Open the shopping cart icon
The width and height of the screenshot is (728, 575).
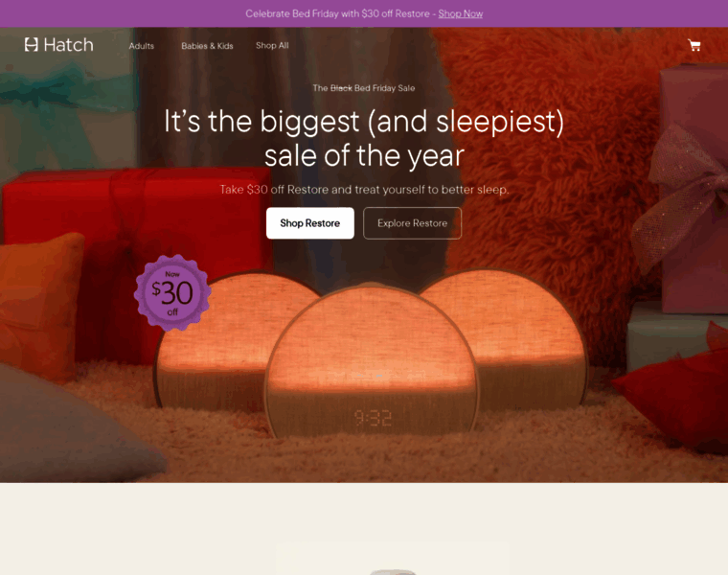coord(694,45)
